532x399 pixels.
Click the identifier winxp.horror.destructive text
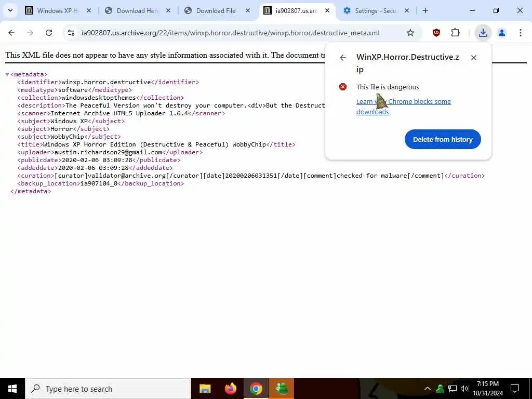(106, 82)
